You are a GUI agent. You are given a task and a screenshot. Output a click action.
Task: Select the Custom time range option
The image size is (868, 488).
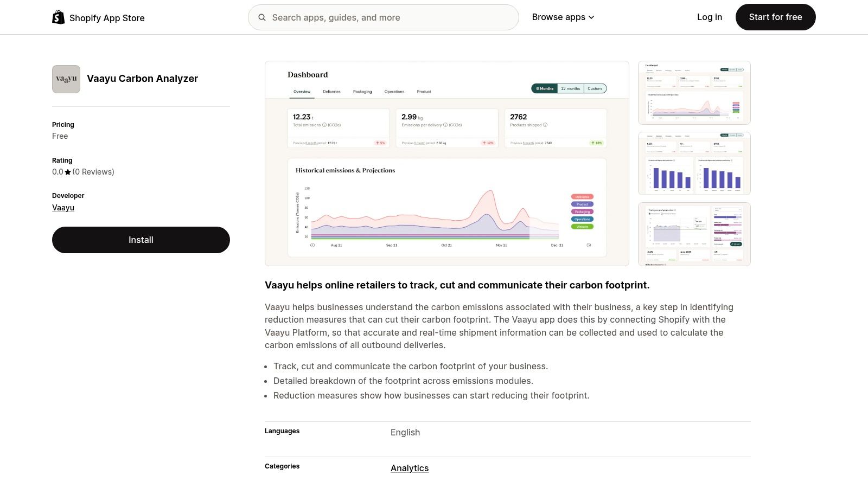pyautogui.click(x=595, y=88)
